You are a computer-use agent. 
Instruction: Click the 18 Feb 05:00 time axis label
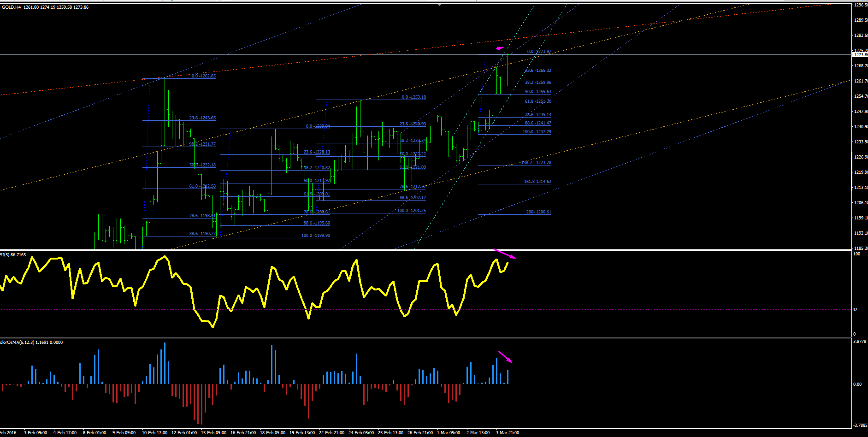[273, 433]
